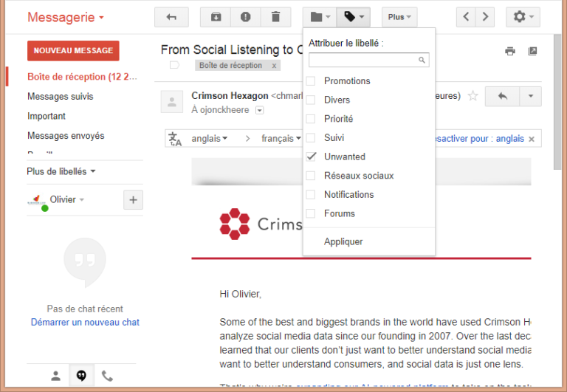Check the Divers label checkbox
The image size is (567, 392).
point(311,100)
